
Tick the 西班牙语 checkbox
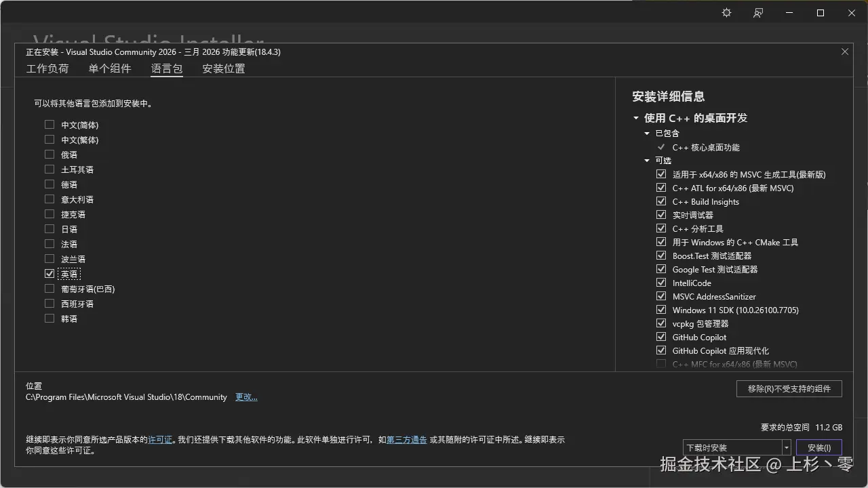coord(50,304)
